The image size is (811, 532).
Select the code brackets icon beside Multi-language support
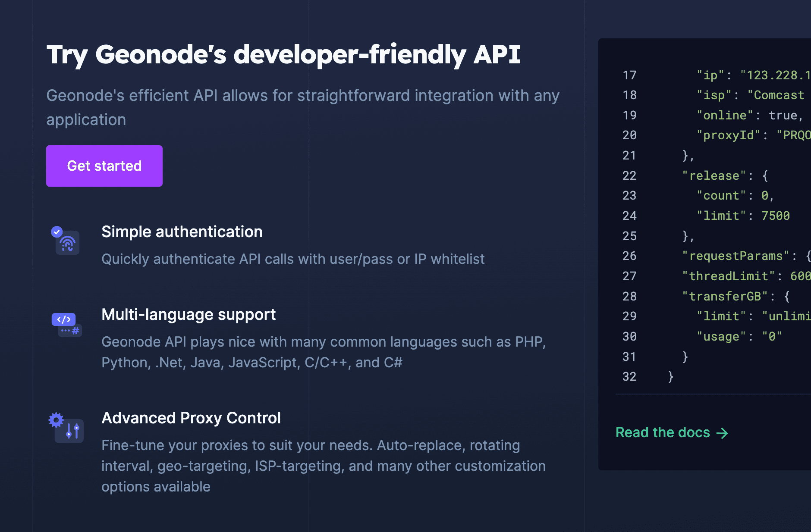64,320
